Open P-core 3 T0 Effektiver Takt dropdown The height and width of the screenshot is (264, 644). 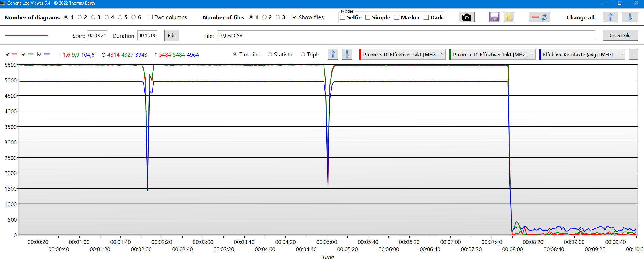403,54
